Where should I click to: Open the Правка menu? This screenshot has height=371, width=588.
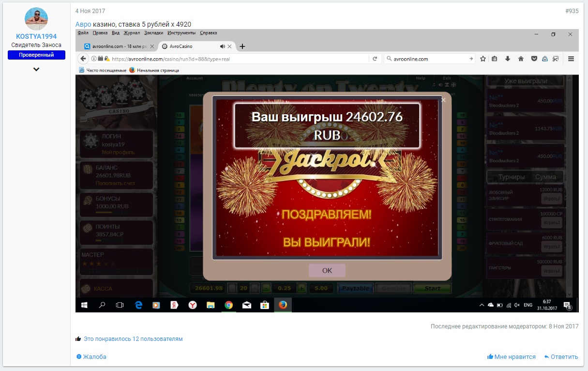(100, 33)
